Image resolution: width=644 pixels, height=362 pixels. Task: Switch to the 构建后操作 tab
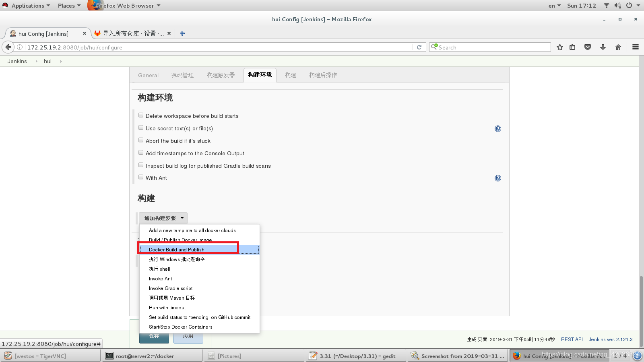(323, 75)
